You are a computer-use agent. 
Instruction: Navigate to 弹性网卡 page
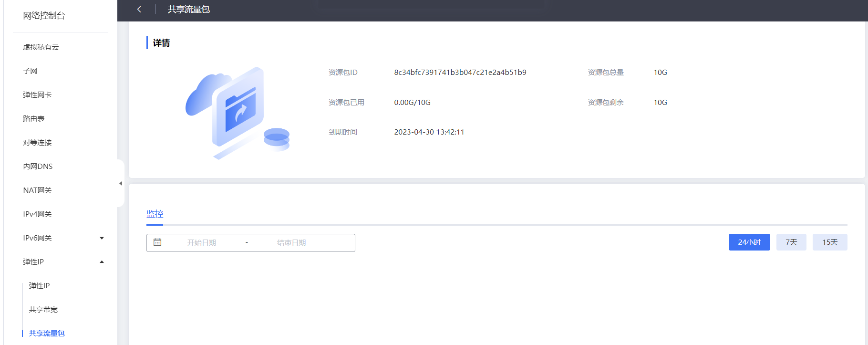point(37,95)
